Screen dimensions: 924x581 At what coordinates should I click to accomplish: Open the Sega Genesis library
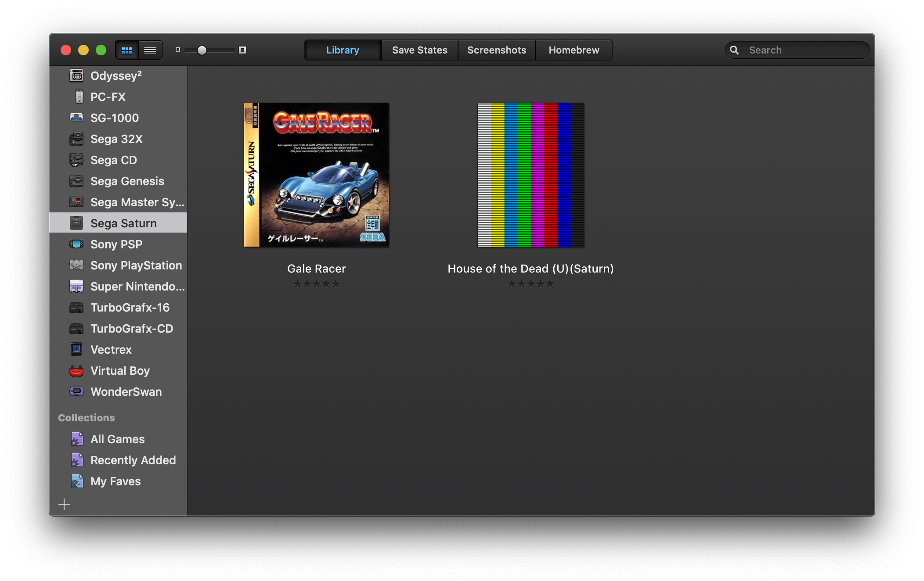(x=127, y=181)
